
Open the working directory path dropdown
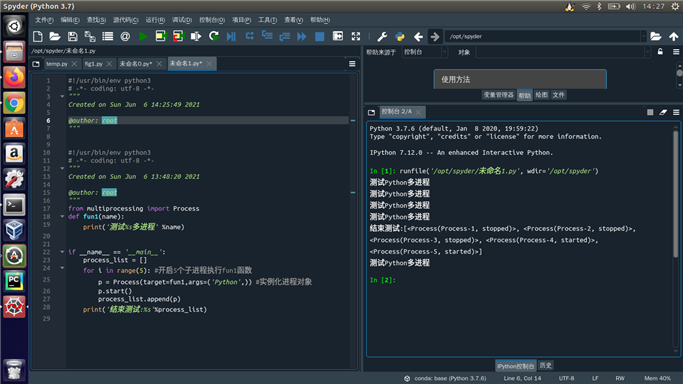(x=643, y=37)
